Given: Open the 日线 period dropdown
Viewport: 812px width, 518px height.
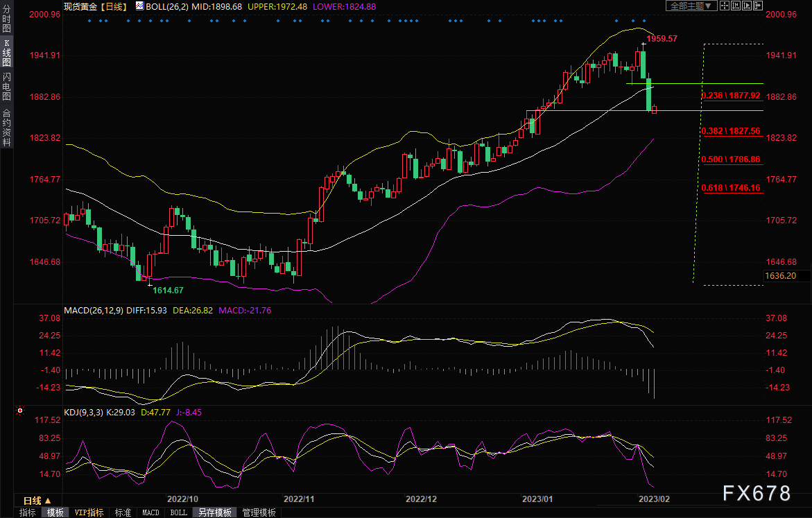Looking at the screenshot, I should coord(37,501).
